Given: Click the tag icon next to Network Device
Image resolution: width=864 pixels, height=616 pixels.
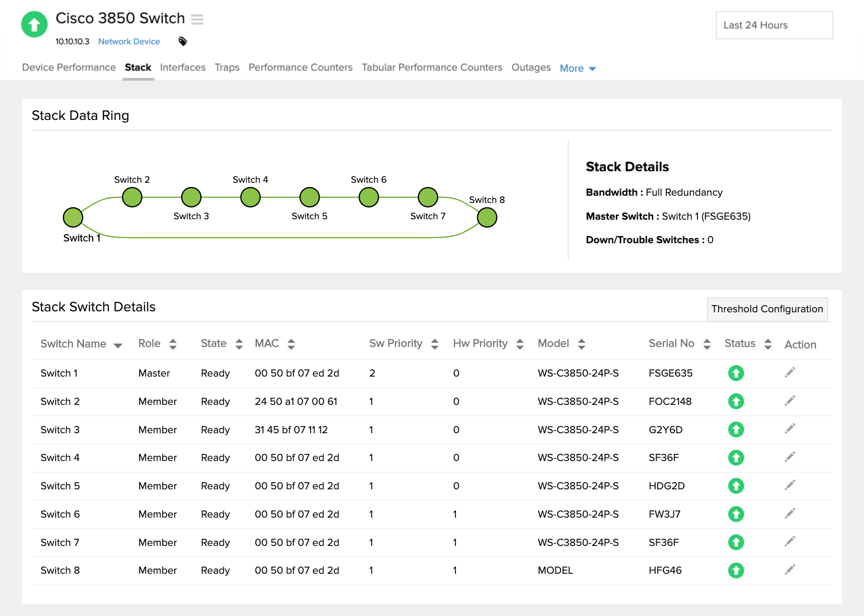Looking at the screenshot, I should click(x=183, y=42).
